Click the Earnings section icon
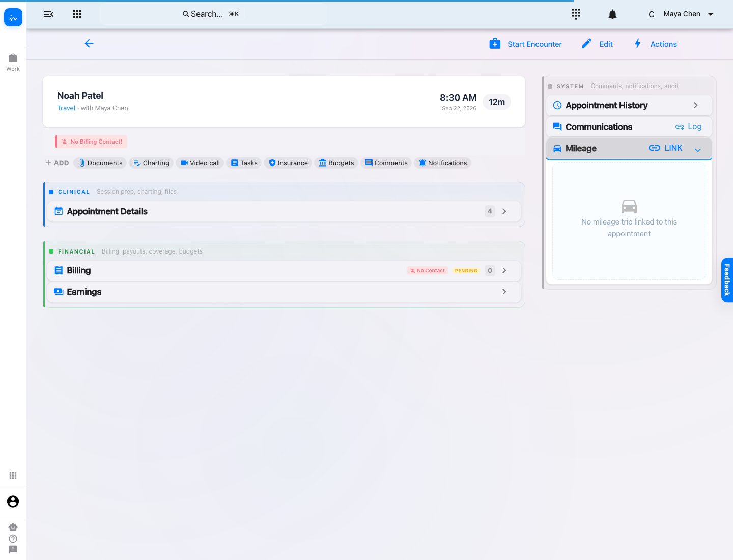733x560 pixels. click(x=59, y=292)
